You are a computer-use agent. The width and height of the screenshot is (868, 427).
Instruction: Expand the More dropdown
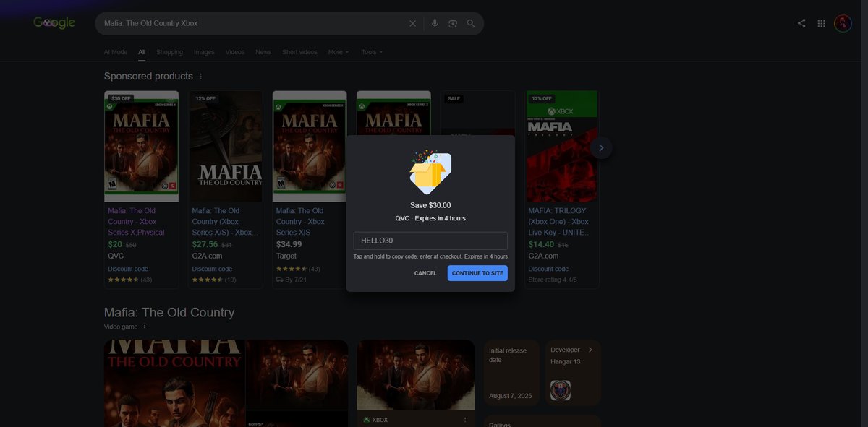339,52
